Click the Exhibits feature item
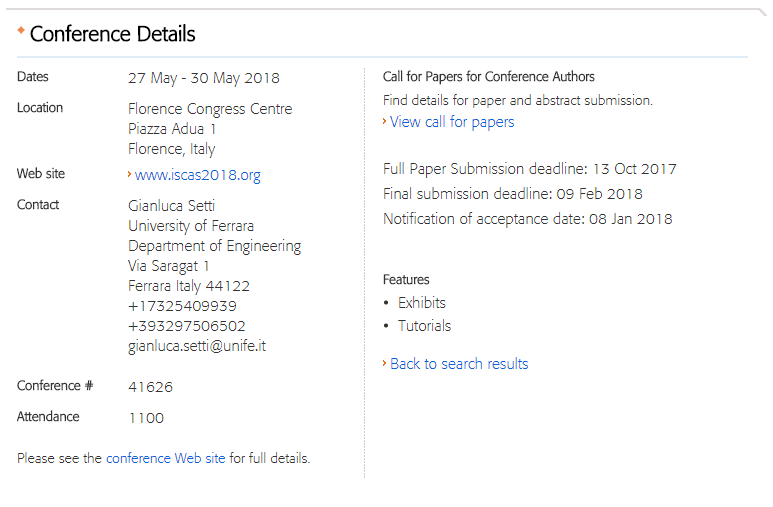The height and width of the screenshot is (507, 773). [422, 303]
